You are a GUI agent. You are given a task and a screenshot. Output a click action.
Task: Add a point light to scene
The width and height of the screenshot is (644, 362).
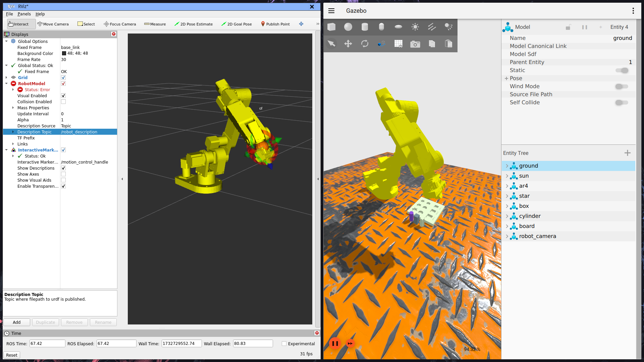click(415, 27)
